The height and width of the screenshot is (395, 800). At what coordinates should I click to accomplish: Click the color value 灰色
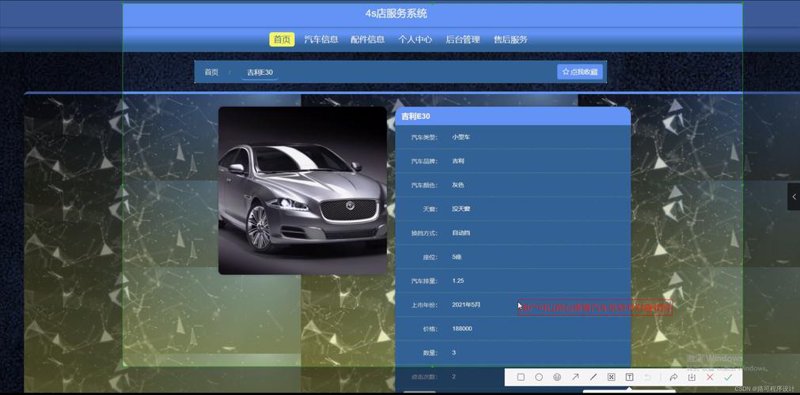[458, 185]
